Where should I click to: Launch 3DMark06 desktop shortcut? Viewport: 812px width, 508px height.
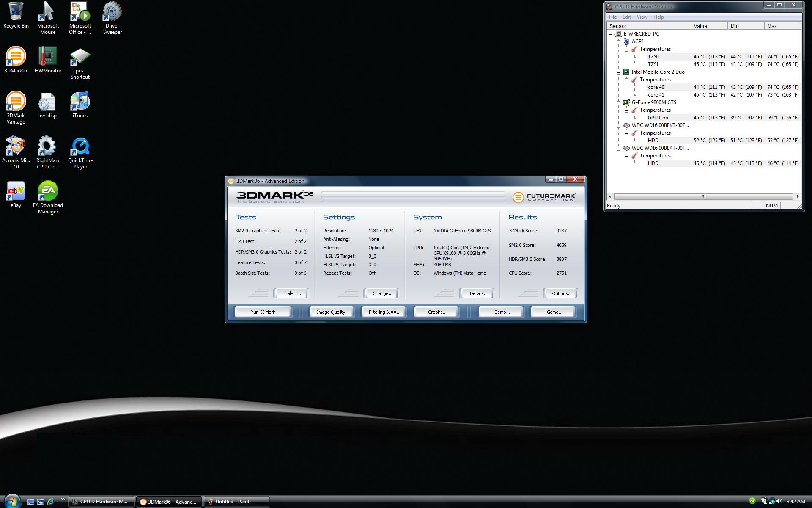click(16, 60)
